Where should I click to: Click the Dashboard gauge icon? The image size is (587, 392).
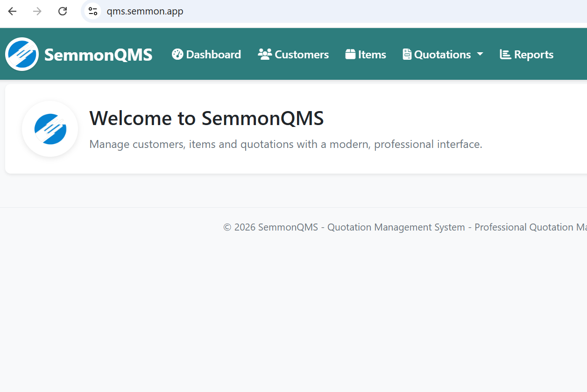(x=177, y=54)
